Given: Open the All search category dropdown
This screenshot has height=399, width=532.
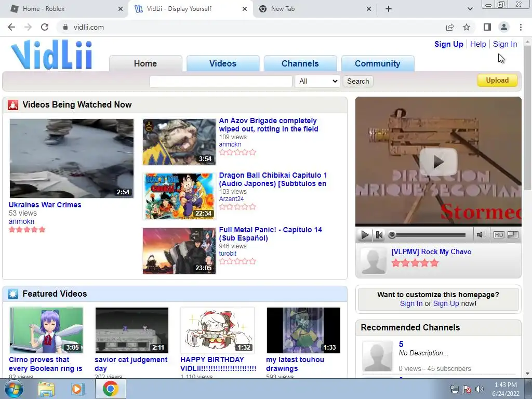Looking at the screenshot, I should coord(317,81).
